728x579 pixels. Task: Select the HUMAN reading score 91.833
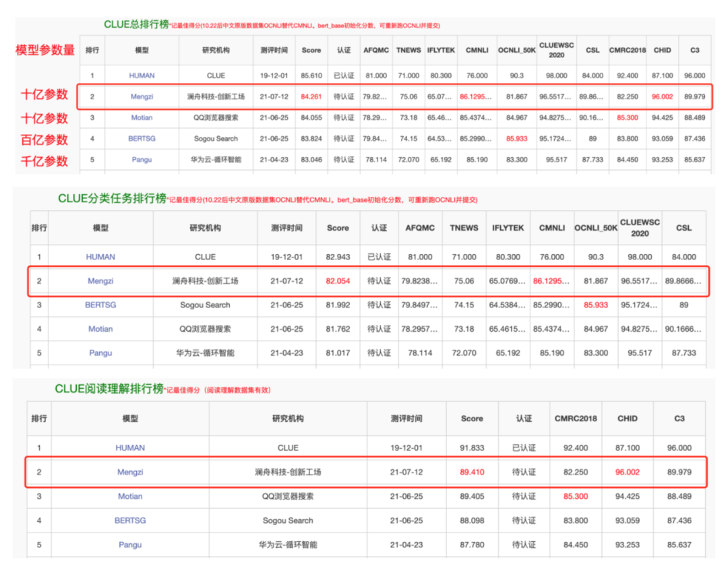(472, 448)
